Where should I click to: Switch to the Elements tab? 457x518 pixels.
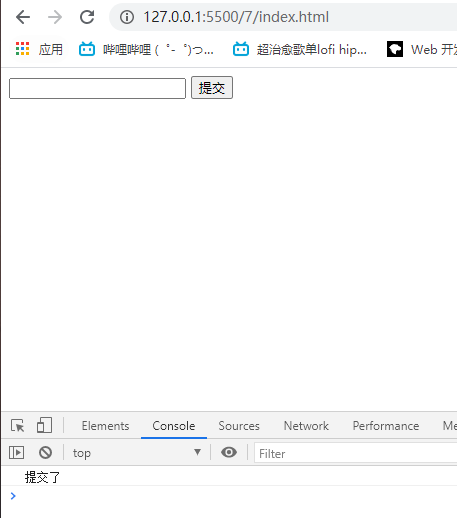click(105, 426)
